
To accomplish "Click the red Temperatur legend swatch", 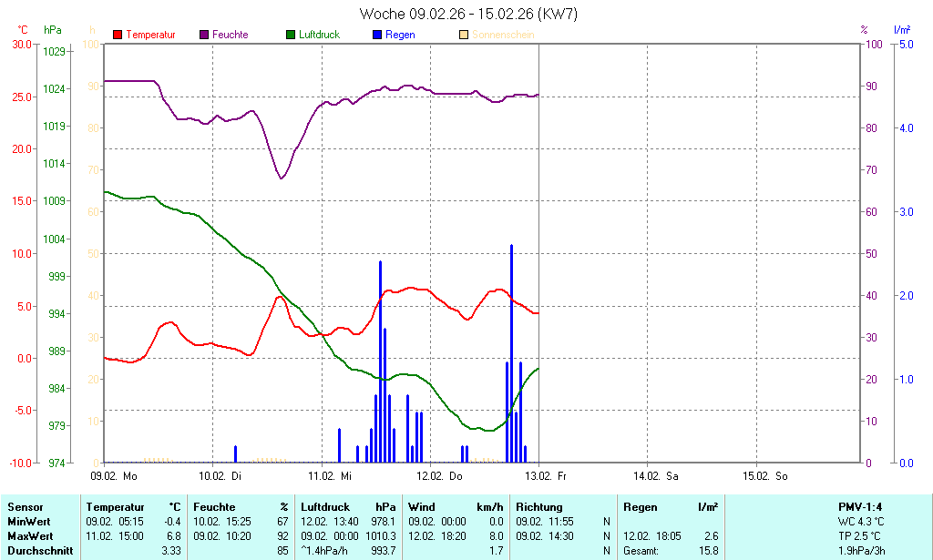I will tap(118, 35).
